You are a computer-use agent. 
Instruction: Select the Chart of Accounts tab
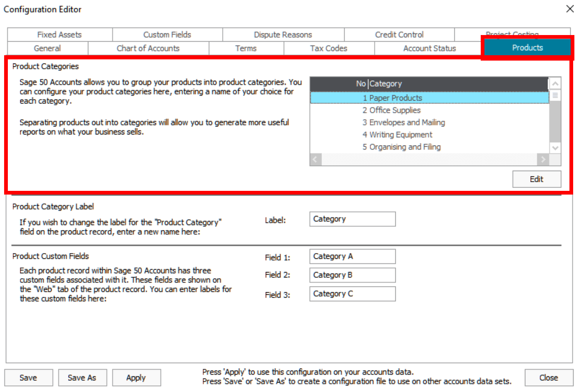(148, 48)
